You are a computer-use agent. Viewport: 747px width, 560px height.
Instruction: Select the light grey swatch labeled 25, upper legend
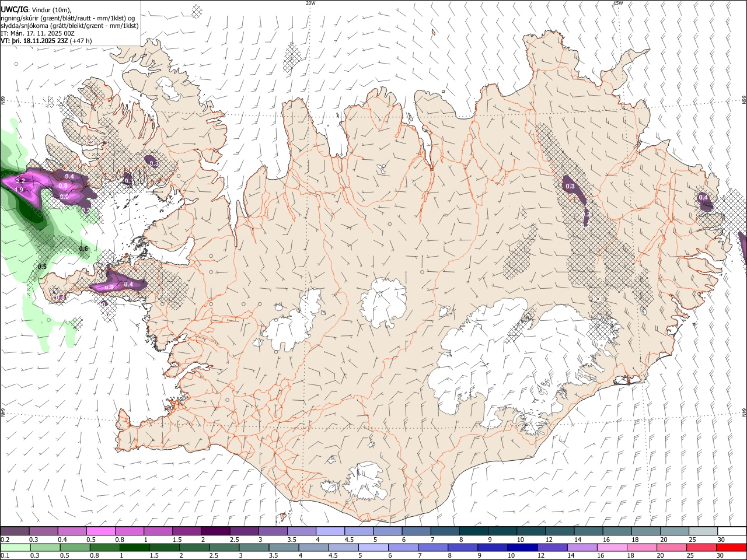pos(703,531)
